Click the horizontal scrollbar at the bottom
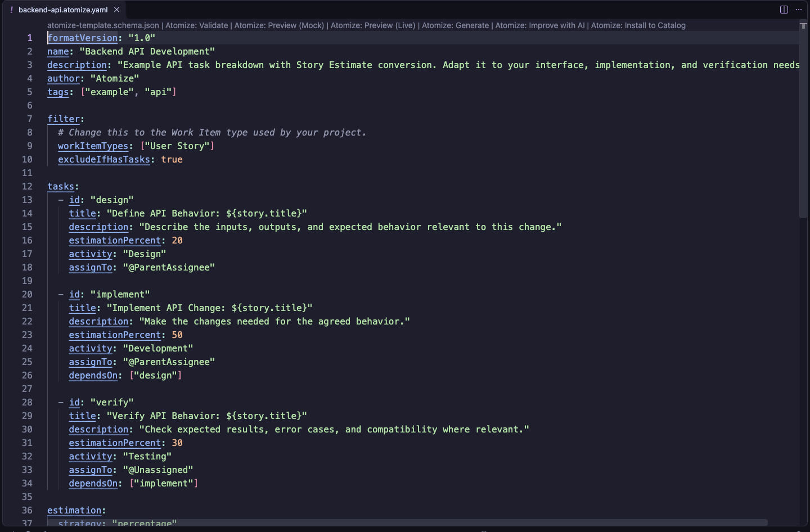This screenshot has width=810, height=532. 407,522
